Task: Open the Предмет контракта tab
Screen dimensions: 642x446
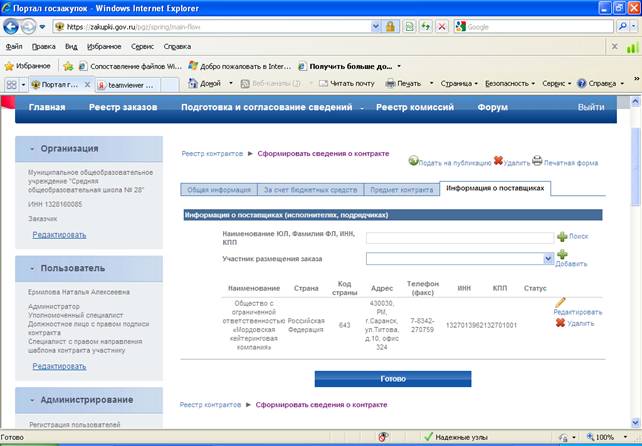Action: [401, 190]
